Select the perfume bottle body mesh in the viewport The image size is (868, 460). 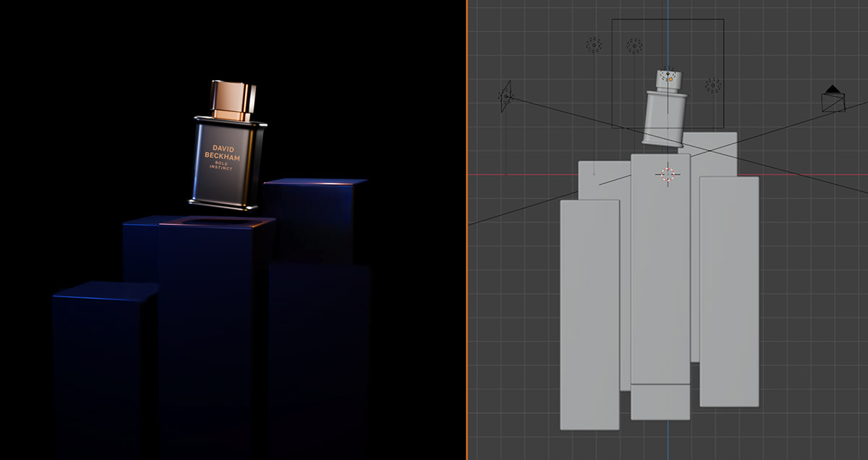point(664,118)
